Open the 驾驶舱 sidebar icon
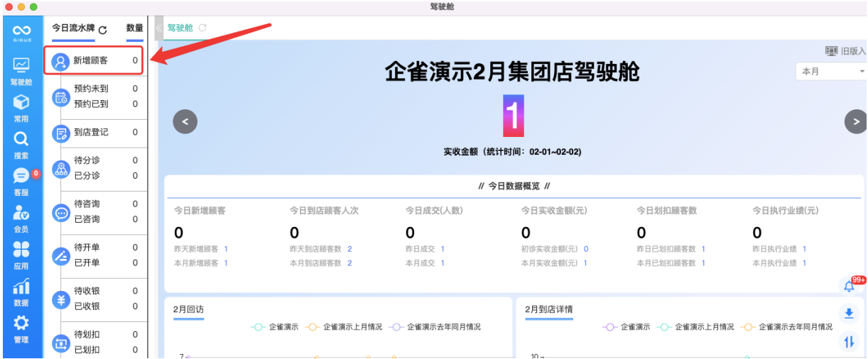Screen dimensions: 868x359 click(x=21, y=65)
